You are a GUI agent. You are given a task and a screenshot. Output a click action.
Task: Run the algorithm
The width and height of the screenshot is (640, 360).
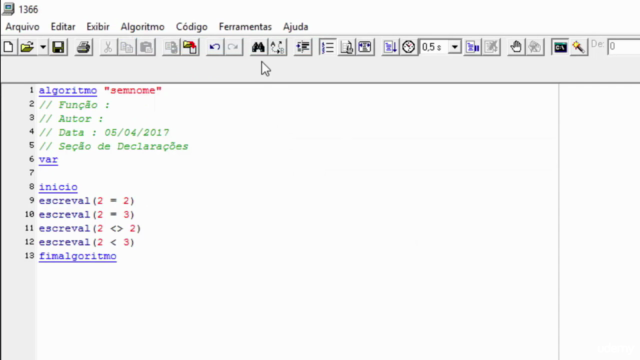point(390,47)
